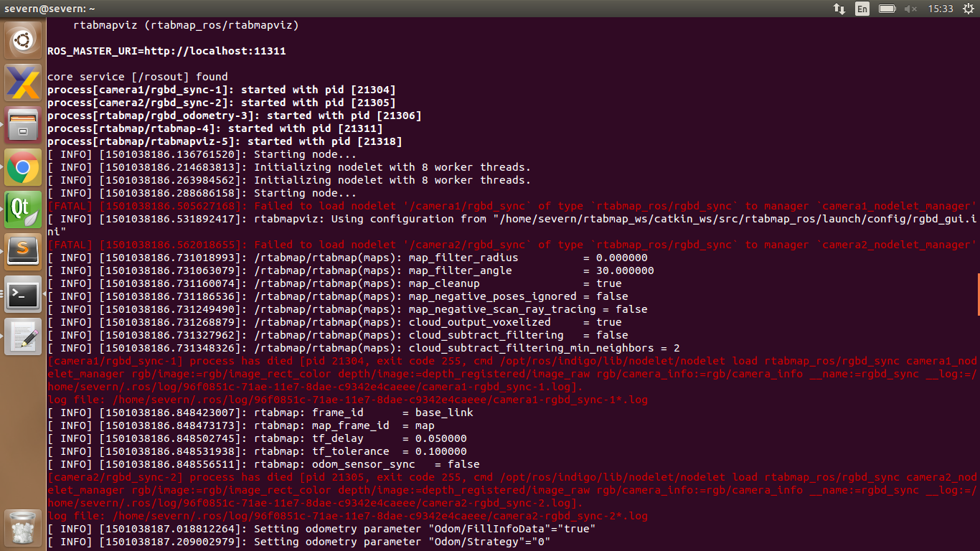
Task: Open the network connection indicator
Action: coord(839,9)
